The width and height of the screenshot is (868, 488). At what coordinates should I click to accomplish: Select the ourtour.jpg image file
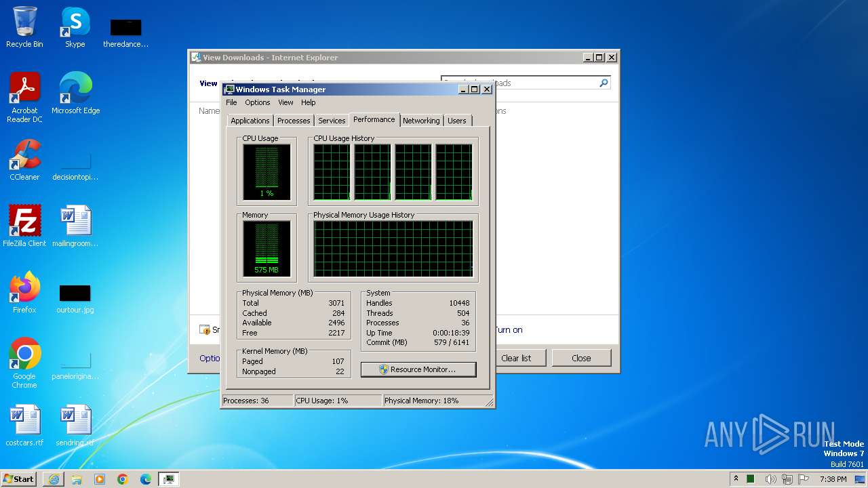click(75, 298)
